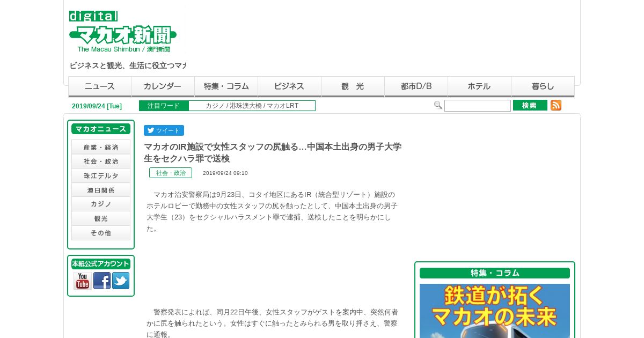Viewport: 644px width, 338px height.
Task: Open the カレンダー navigation tab
Action: (163, 86)
